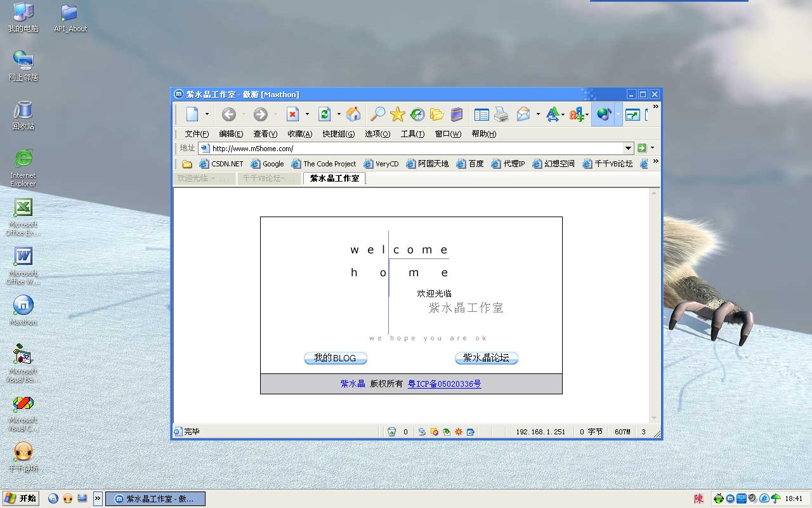Screen dimensions: 812x508
Task: Open the 文件(F) menu
Action: tap(197, 133)
